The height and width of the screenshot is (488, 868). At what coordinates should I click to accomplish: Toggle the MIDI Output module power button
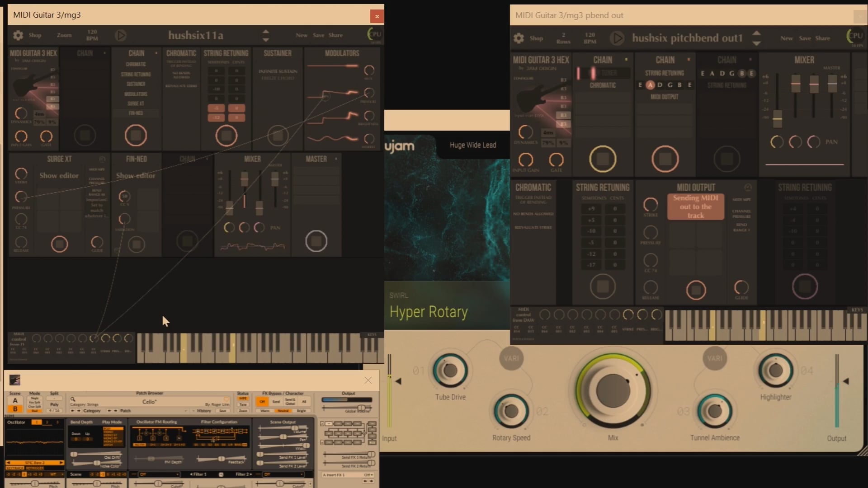(x=696, y=290)
